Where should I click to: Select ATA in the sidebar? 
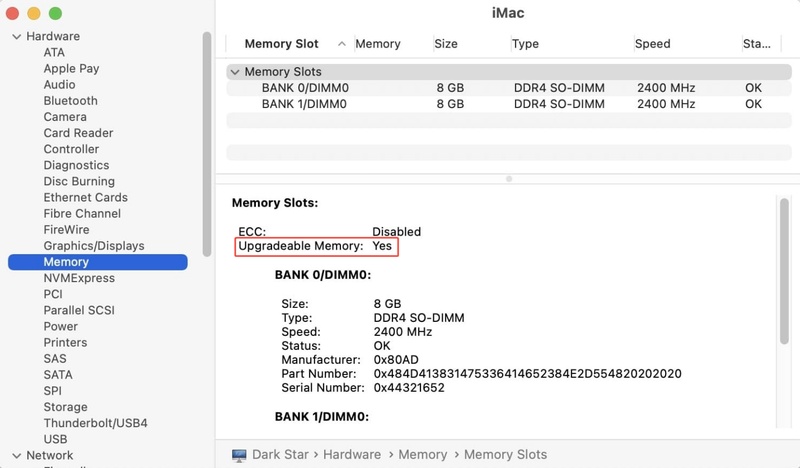(54, 53)
